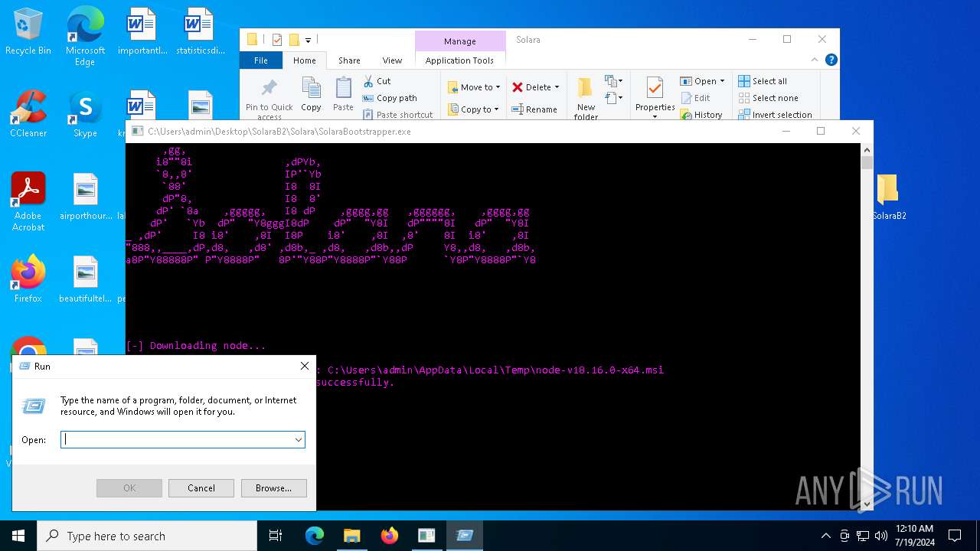Collapse the Explorer ribbon chevron

point(815,60)
